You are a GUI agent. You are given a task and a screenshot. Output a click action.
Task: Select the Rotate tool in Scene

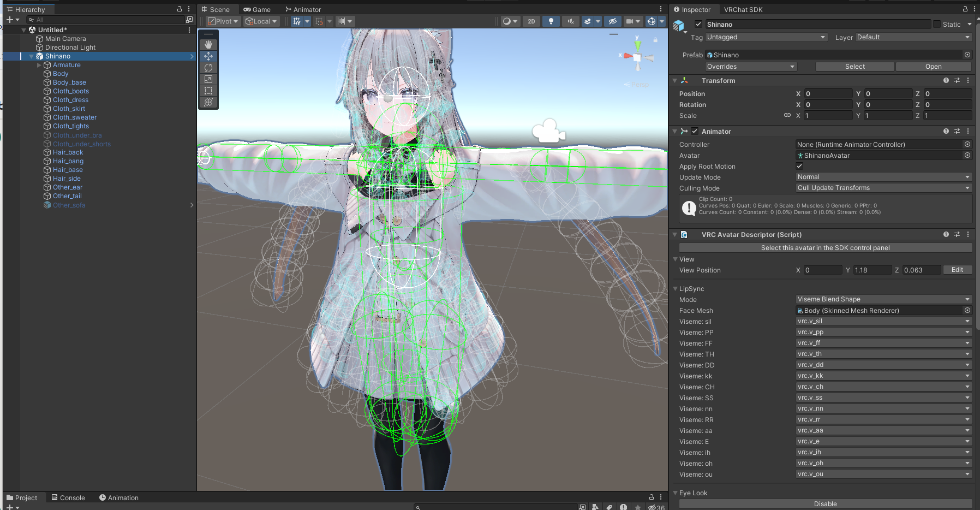(x=208, y=68)
